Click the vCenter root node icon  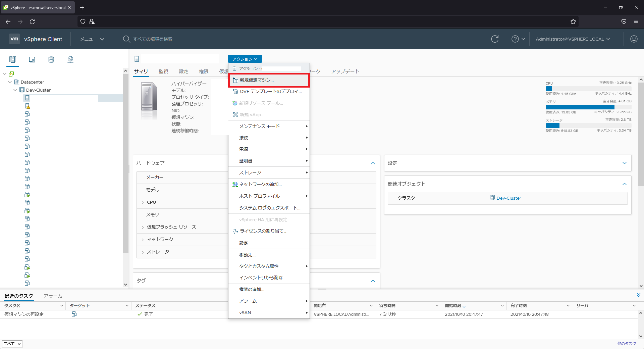coord(11,74)
